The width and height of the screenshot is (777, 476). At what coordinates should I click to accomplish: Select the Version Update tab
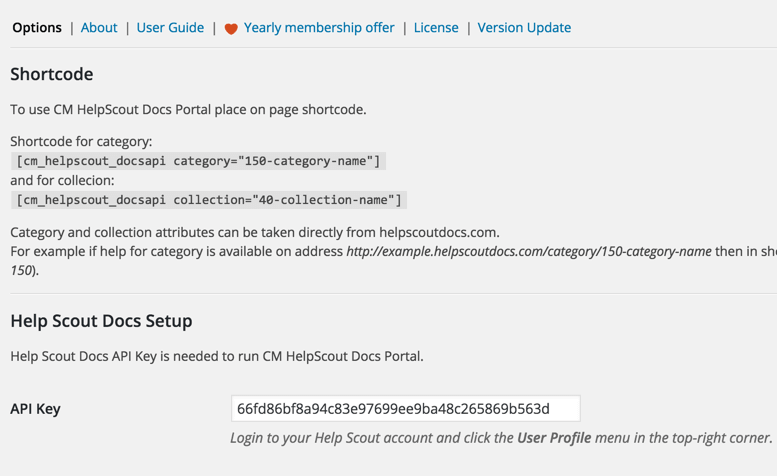coord(524,28)
